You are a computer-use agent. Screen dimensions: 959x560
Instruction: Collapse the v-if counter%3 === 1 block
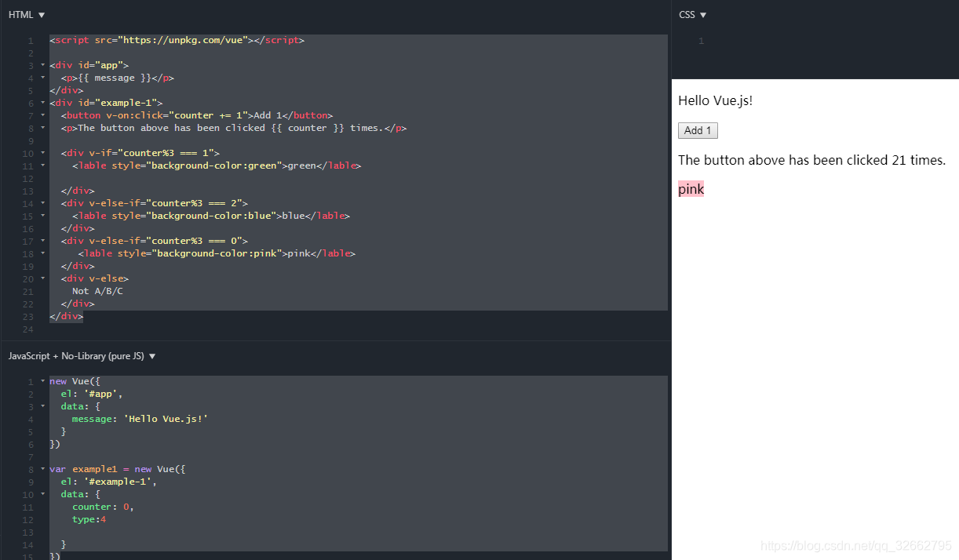42,153
